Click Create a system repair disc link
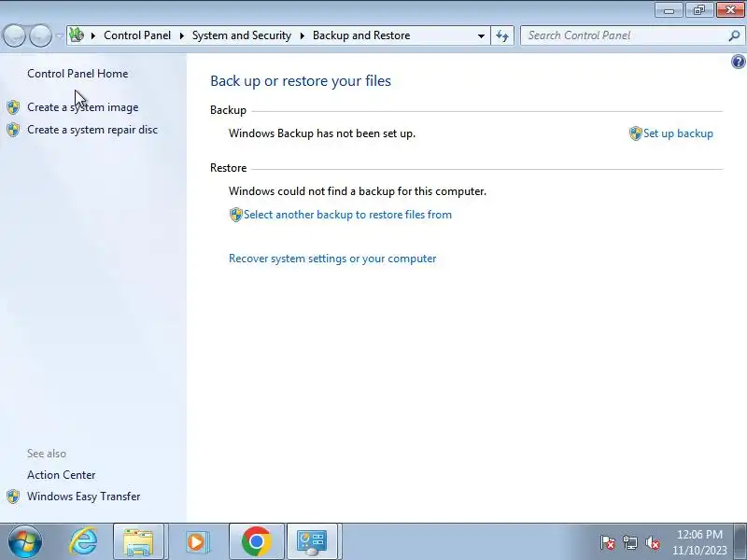The image size is (747, 560). pyautogui.click(x=92, y=130)
